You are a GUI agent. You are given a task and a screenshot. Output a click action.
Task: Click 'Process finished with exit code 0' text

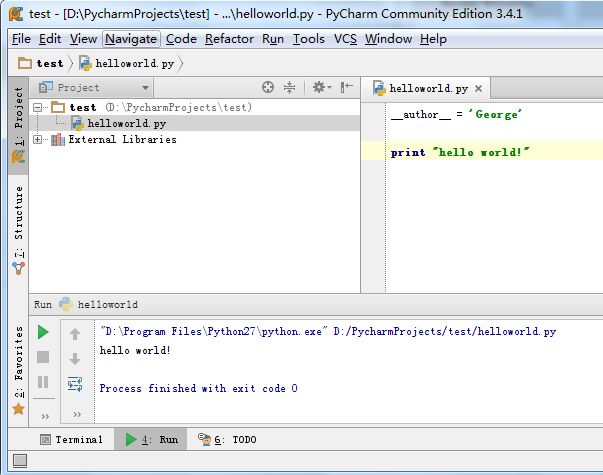point(198,388)
